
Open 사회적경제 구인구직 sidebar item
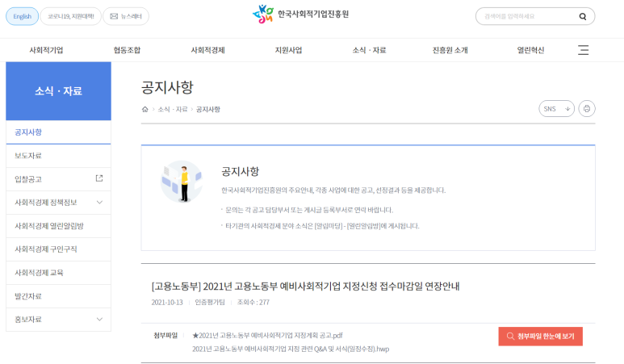(x=58, y=249)
